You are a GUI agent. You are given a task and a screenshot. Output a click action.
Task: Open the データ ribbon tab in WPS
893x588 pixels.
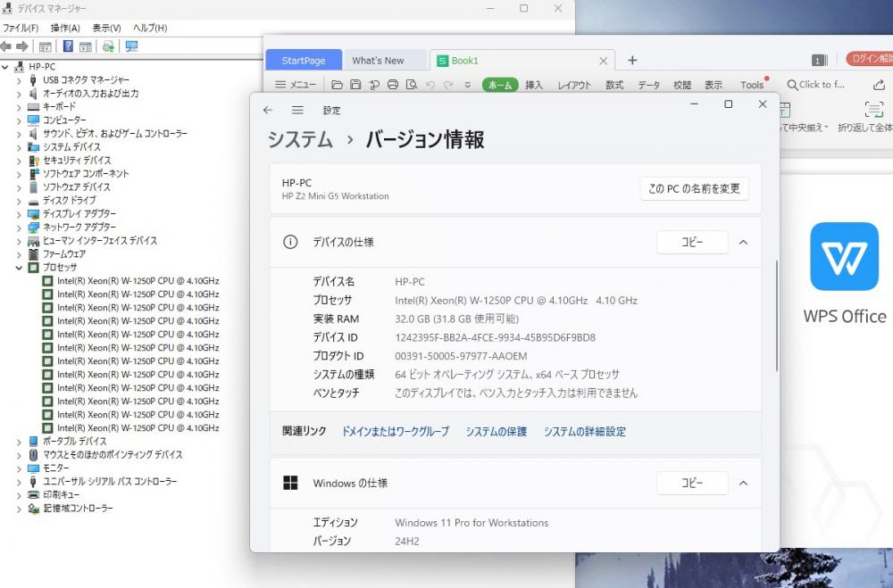click(x=648, y=85)
